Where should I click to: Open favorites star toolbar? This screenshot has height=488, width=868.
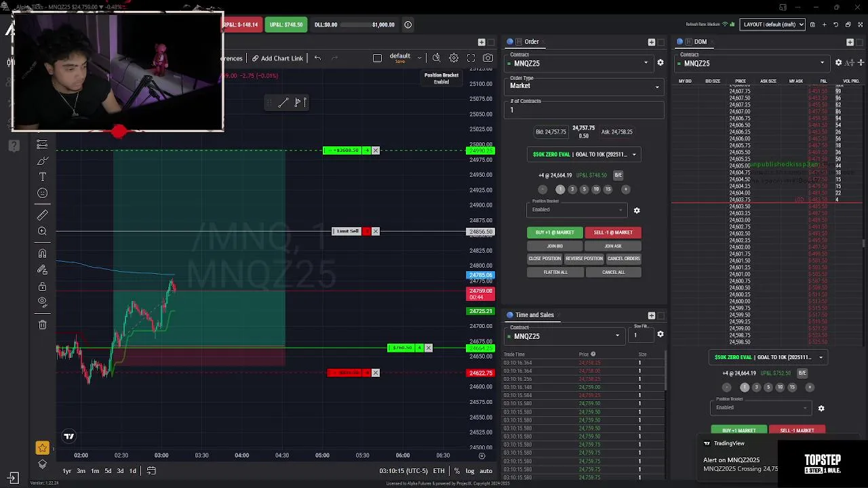43,448
